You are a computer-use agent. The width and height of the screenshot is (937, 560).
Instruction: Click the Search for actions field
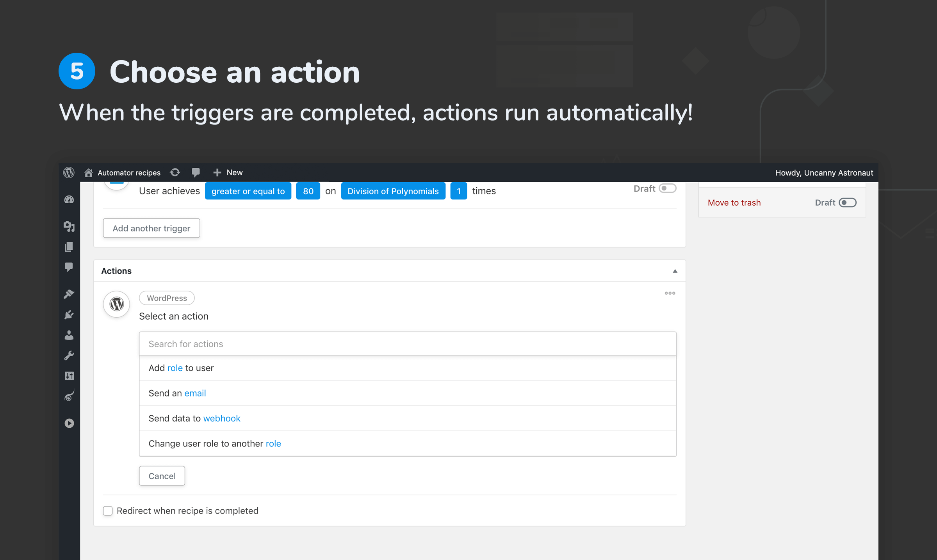coord(407,344)
